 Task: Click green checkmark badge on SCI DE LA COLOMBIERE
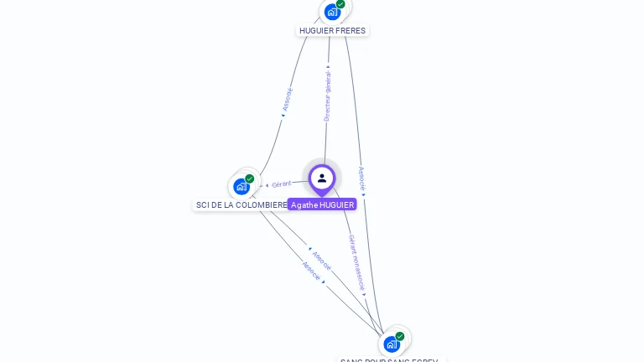250,179
